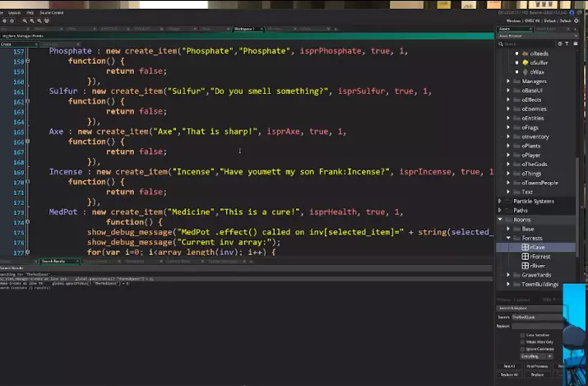
Task: Click the rCave room icon
Action: point(525,247)
